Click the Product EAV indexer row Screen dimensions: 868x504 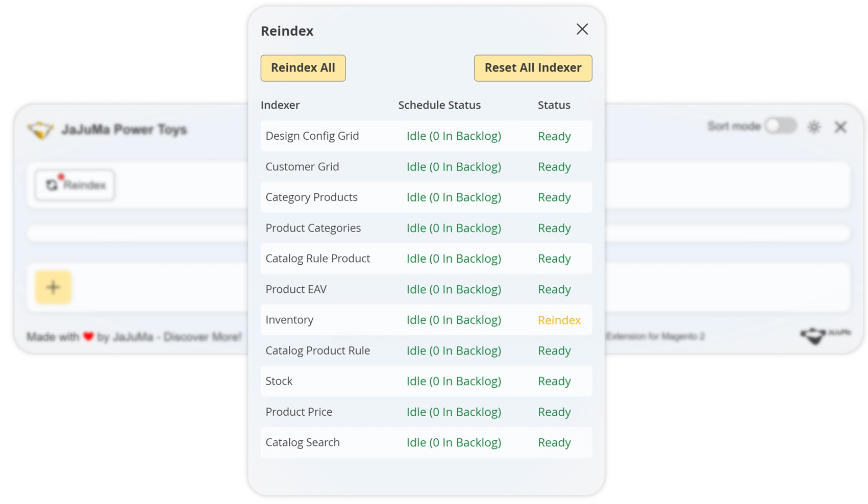296,289
